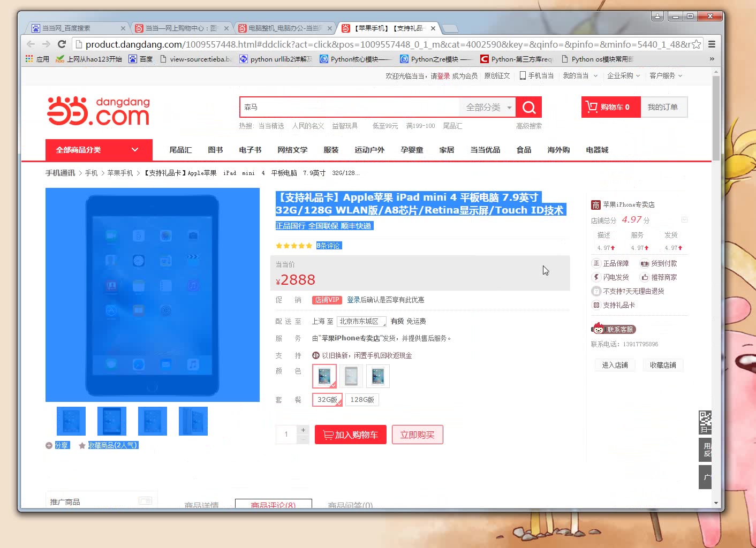Select the second product thumbnail image
Viewport: 756px width, 548px height.
pos(112,421)
